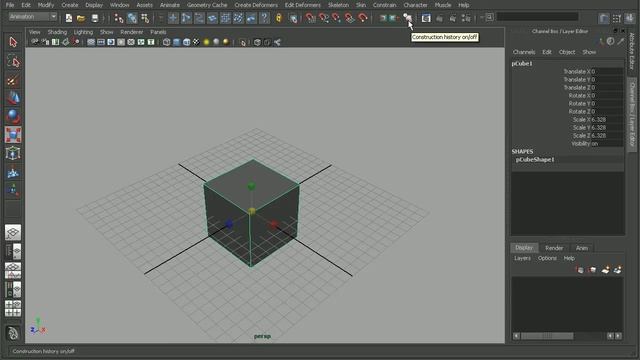
Task: Switch to persp/outliner layout preset
Action: tap(13, 252)
